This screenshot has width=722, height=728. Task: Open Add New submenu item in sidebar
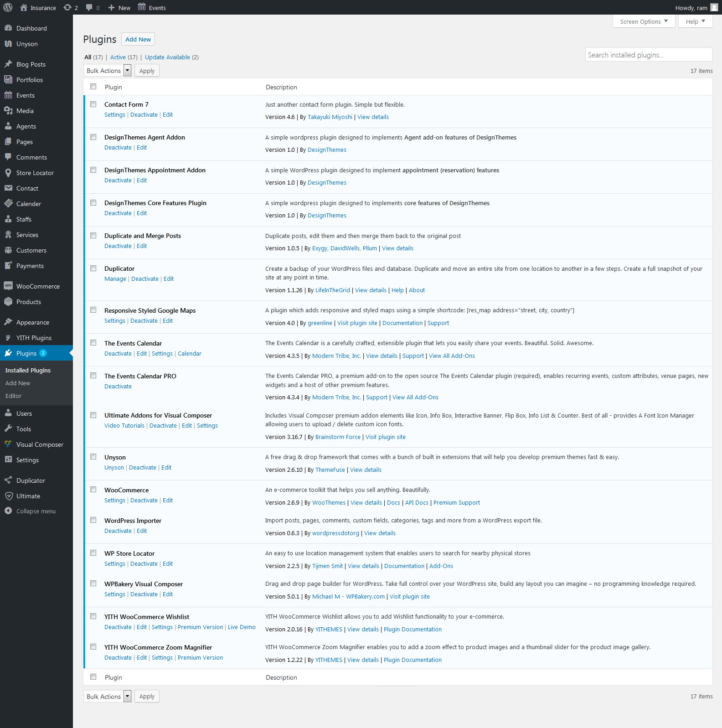pos(18,383)
